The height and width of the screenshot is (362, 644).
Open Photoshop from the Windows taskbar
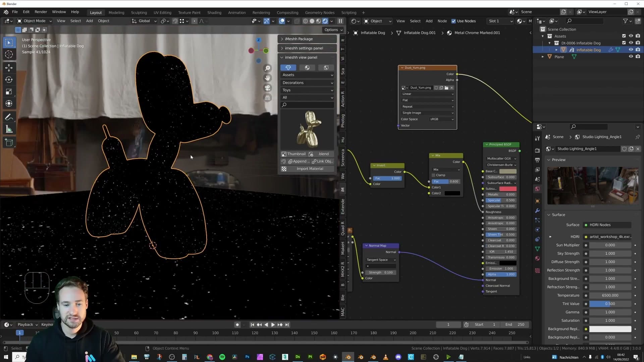(x=247, y=357)
